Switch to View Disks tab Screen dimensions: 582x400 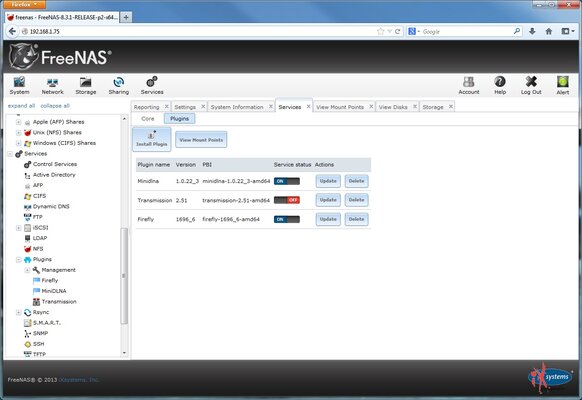[x=393, y=107]
